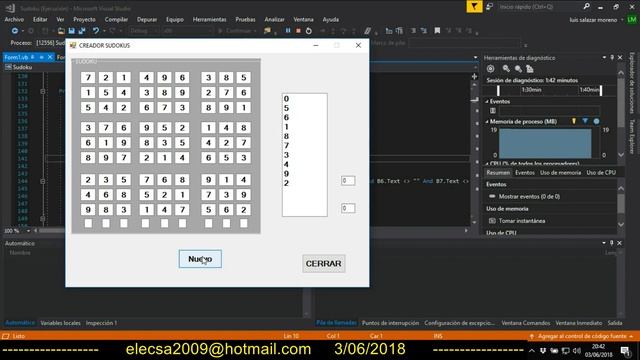Open the vertical Team Explorer side tab
Image resolution: width=640 pixels, height=360 pixels.
point(631,137)
